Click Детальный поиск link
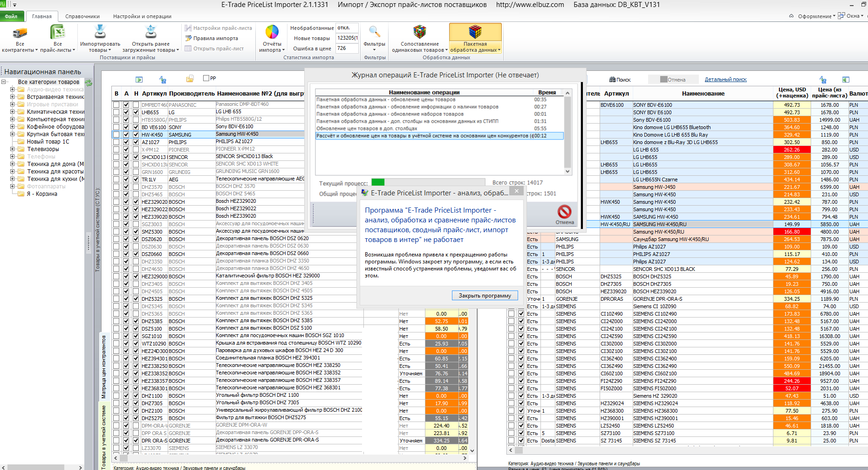 pos(725,80)
